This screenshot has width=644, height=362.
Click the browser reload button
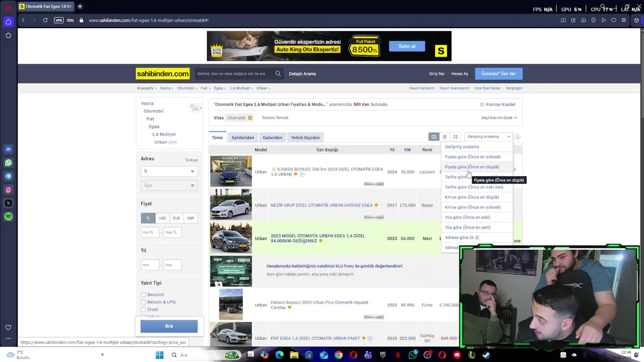tap(45, 20)
